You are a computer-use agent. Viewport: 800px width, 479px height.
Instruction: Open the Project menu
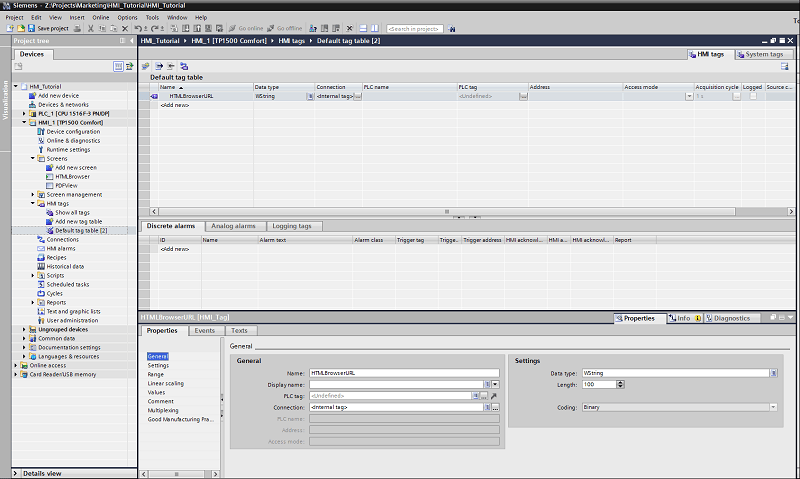point(14,17)
